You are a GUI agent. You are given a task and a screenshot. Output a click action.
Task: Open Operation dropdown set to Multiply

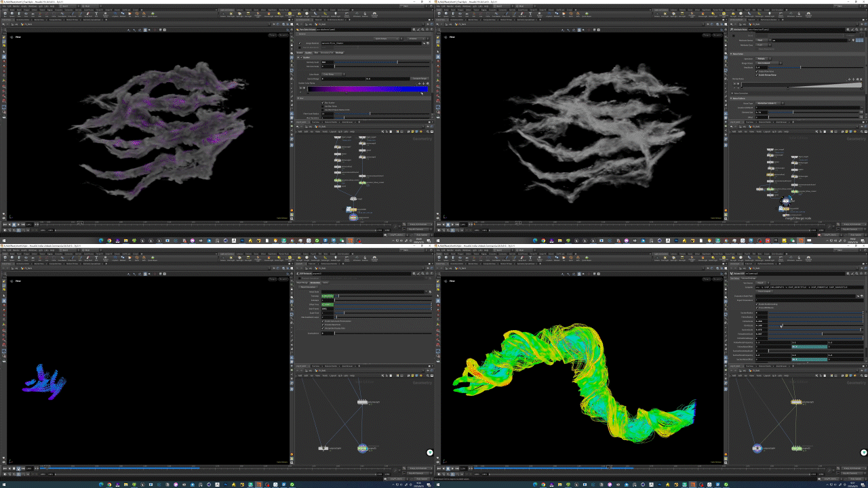click(763, 58)
